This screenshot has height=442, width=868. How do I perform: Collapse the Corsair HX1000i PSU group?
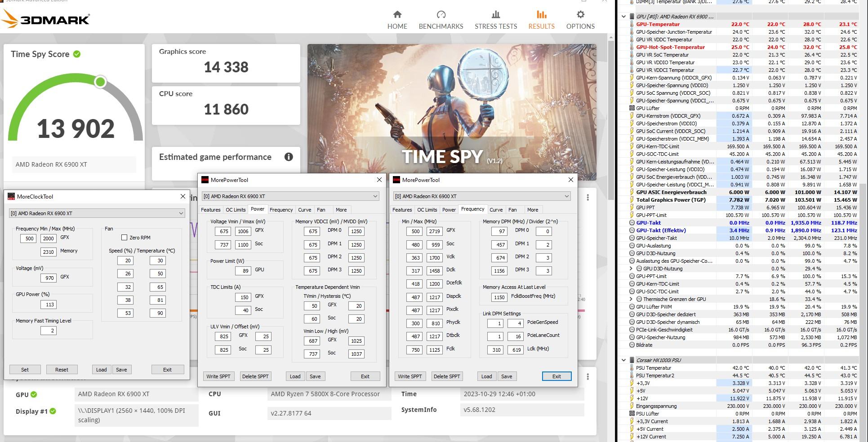click(623, 360)
